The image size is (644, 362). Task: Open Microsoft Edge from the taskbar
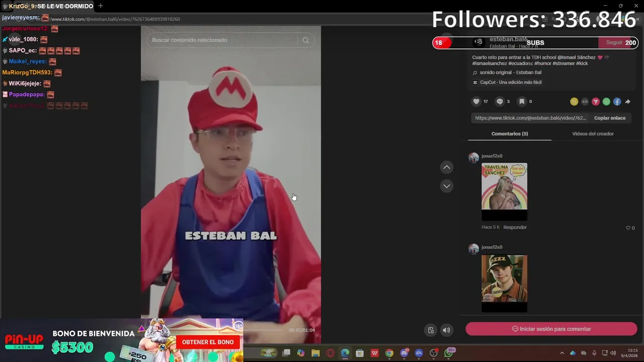click(345, 353)
